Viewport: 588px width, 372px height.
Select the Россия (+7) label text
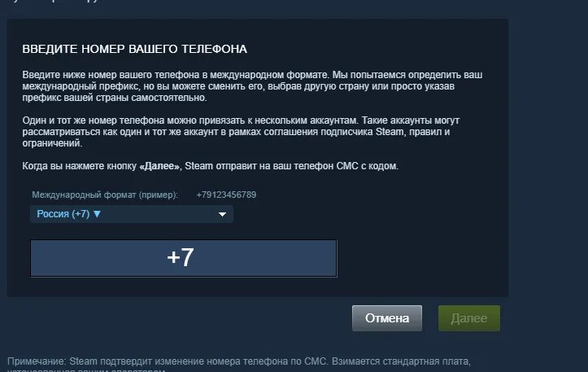[63, 214]
